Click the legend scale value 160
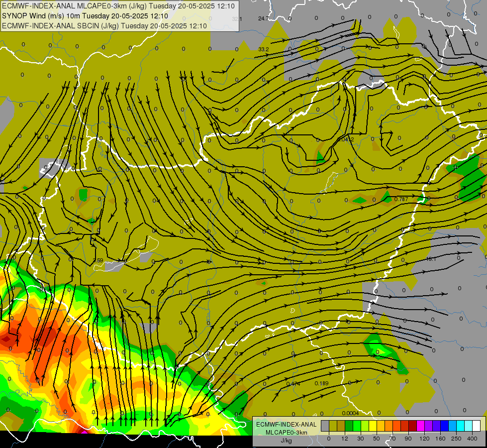 pyautogui.click(x=440, y=439)
